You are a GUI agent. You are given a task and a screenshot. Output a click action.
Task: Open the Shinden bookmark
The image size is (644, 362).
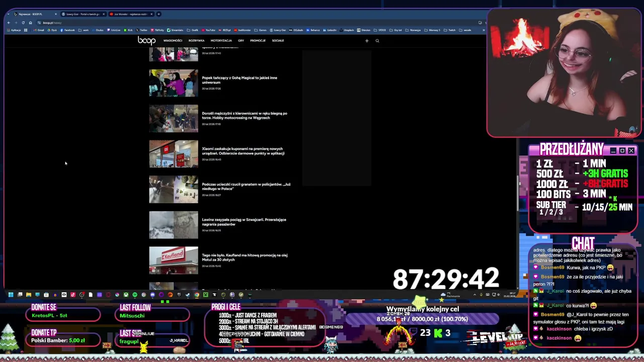(x=363, y=30)
